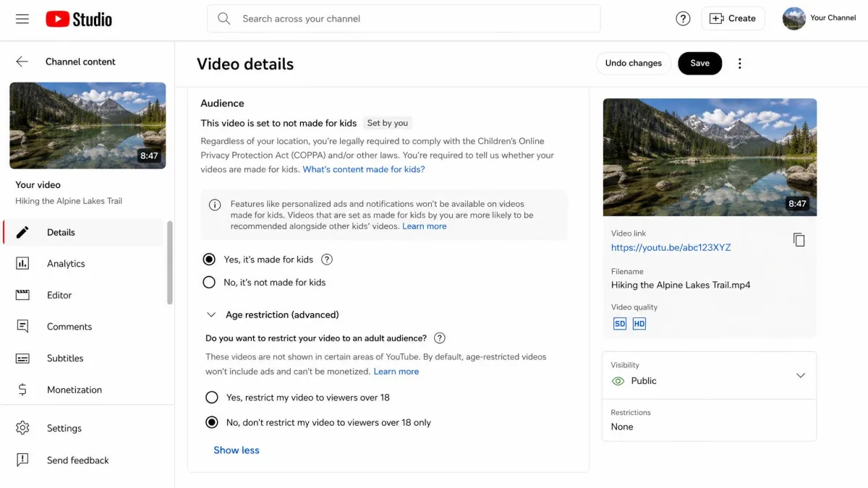This screenshot has width=868, height=488.
Task: Open "What's content made for kids?" link
Action: [364, 169]
